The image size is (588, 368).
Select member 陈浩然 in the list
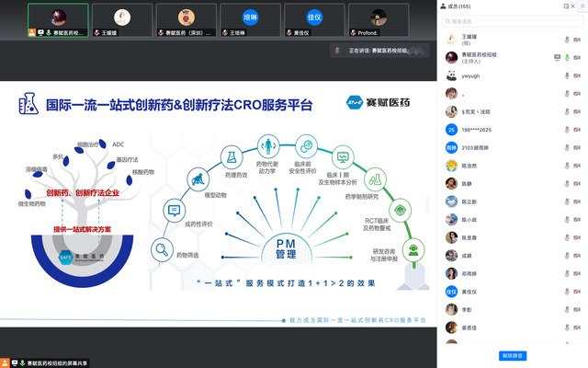pos(513,166)
